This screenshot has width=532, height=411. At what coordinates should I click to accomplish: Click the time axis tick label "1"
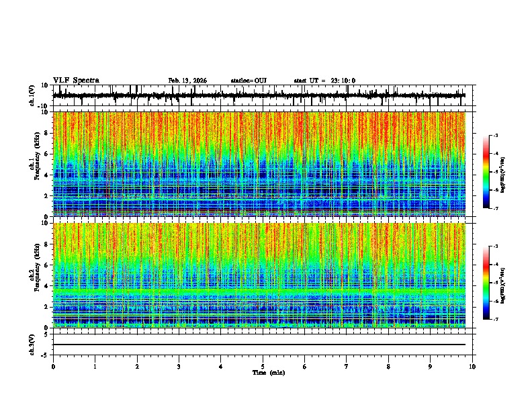point(95,367)
